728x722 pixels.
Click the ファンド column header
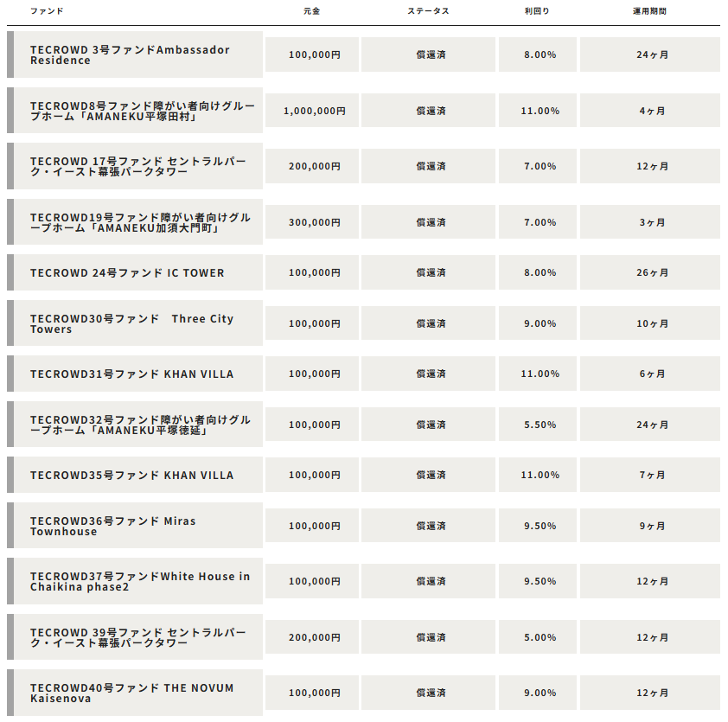click(47, 11)
